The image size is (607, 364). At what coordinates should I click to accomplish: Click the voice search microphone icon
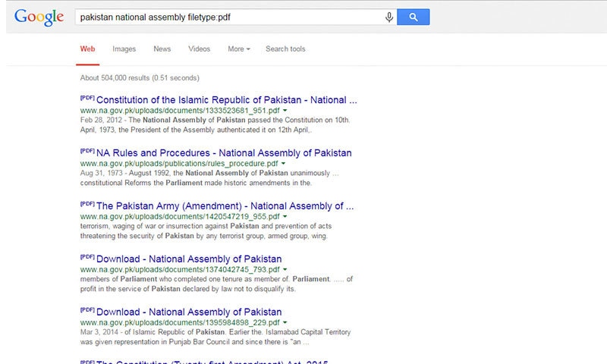(389, 17)
